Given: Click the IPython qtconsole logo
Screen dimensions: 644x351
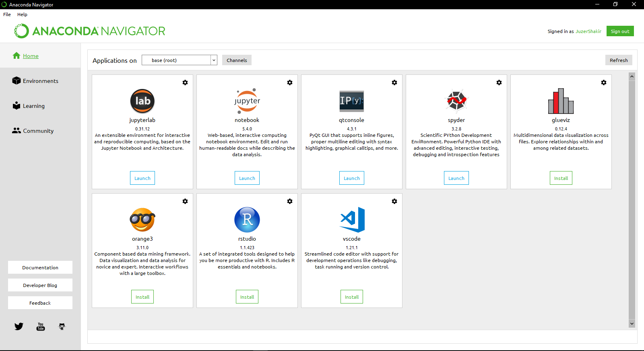Looking at the screenshot, I should point(352,101).
